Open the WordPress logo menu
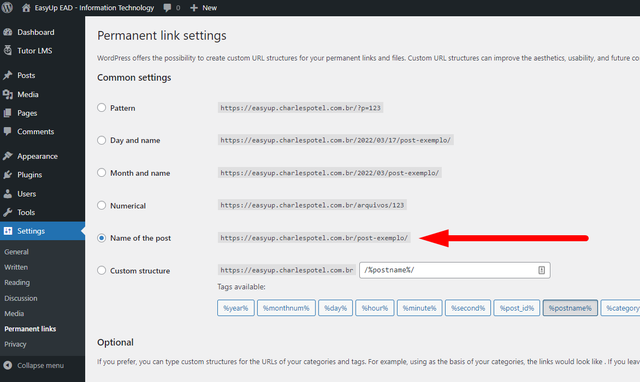 click(x=7, y=7)
